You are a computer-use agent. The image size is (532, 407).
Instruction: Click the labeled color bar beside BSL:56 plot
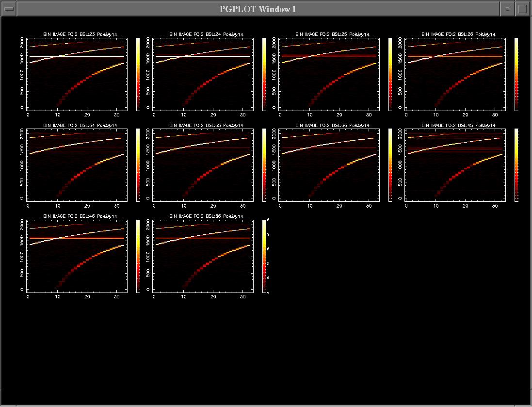(x=264, y=256)
